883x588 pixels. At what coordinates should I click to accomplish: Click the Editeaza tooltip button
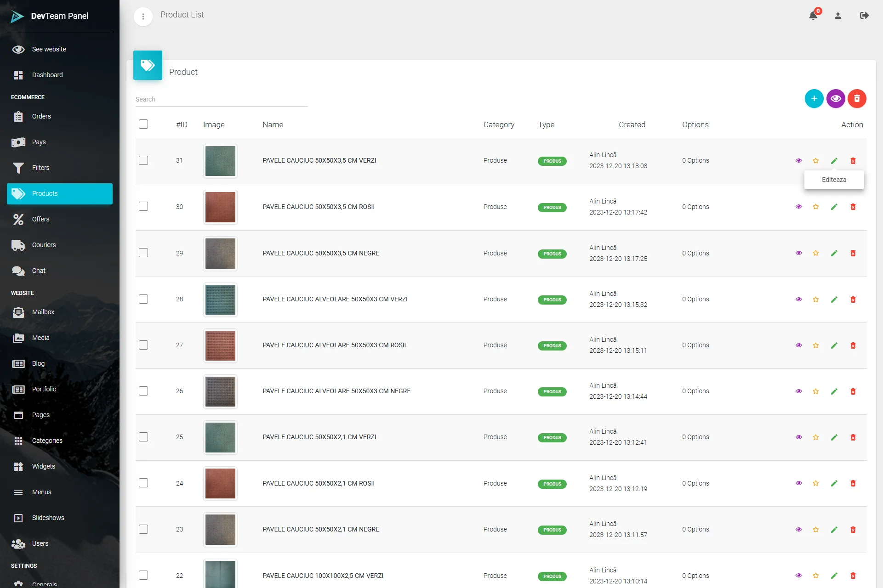point(834,180)
